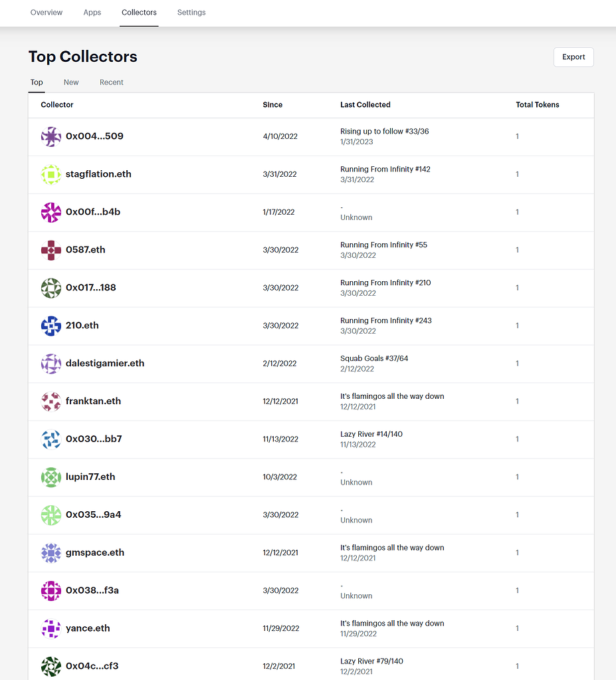Click gmspace.eth's purple avatar icon

pos(51,552)
